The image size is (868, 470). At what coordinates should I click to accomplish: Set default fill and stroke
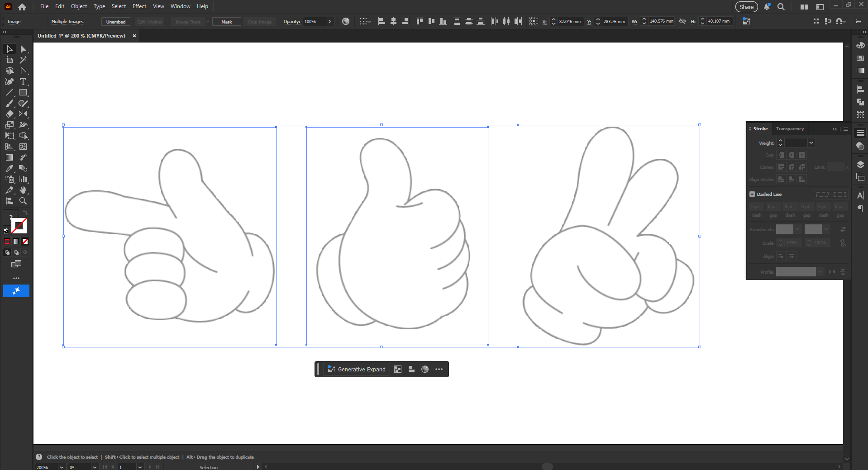[x=5, y=231]
